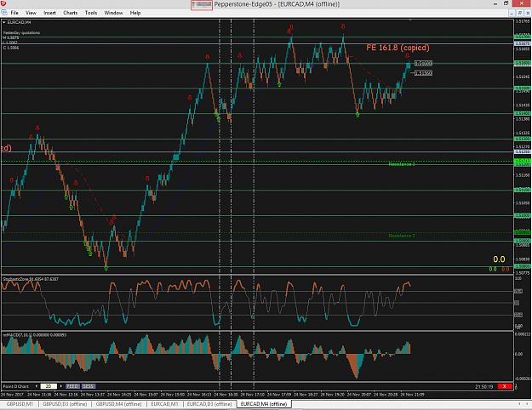Switch to the EURCAD,M1 chart tab
The image size is (532, 410).
164,404
